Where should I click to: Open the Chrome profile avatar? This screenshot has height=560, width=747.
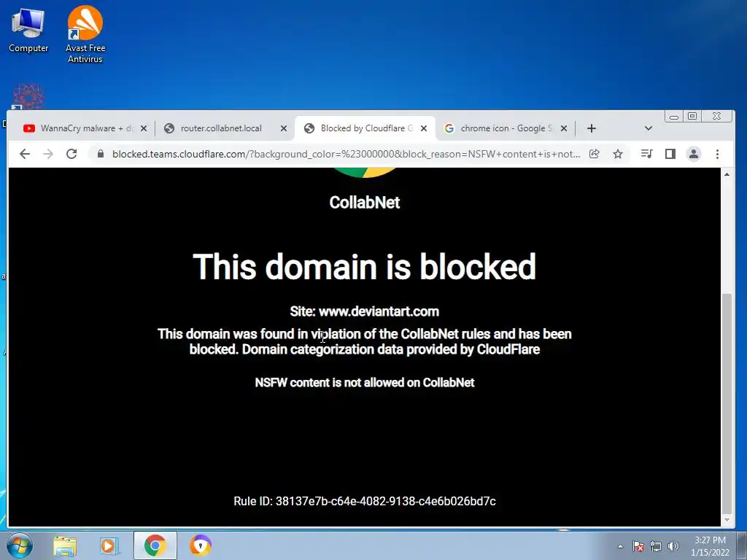pos(694,154)
